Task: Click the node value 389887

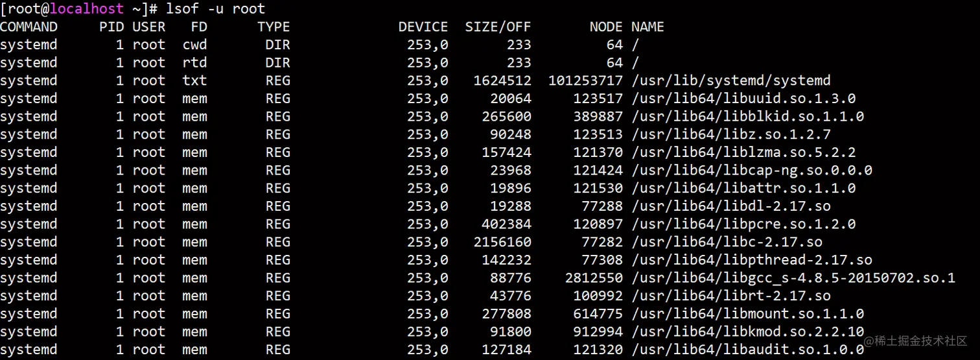Action: 598,117
